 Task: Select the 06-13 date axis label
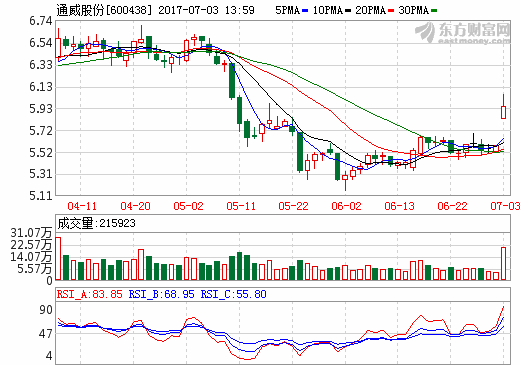click(399, 206)
